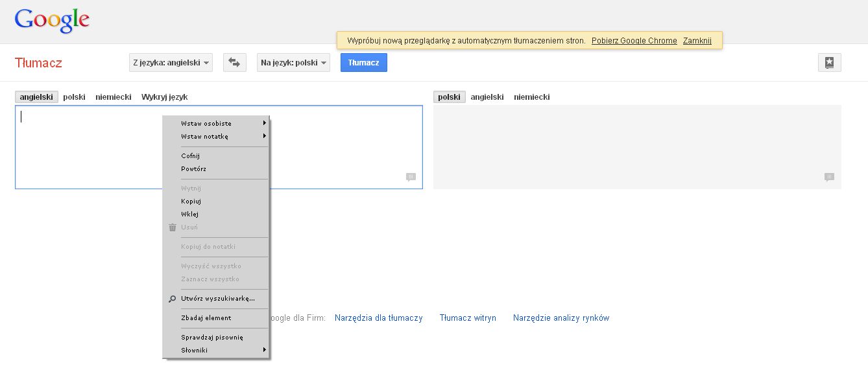Click the 'Zaznacz wszystko' menu entry

pos(216,279)
